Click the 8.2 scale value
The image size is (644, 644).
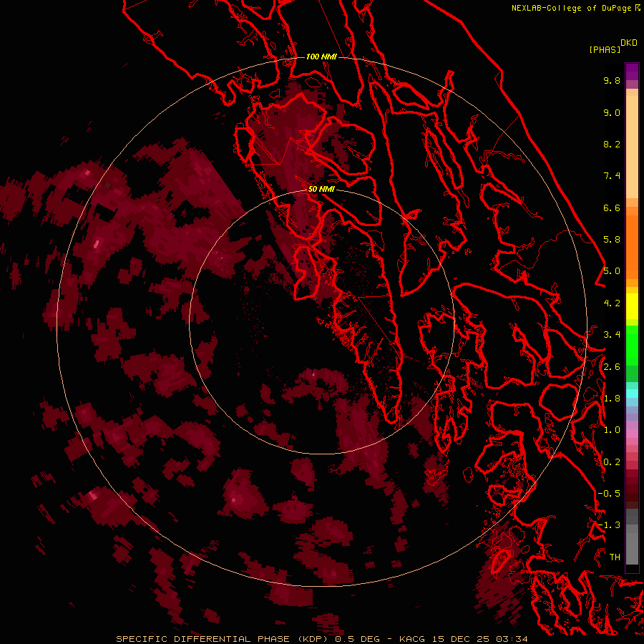click(612, 144)
